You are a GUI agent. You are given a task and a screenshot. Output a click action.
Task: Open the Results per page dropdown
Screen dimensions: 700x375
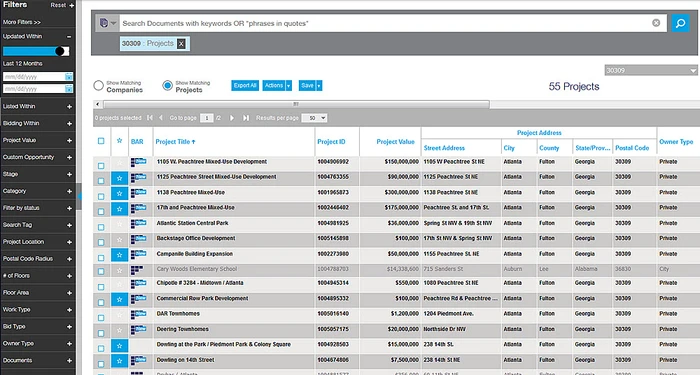point(314,118)
